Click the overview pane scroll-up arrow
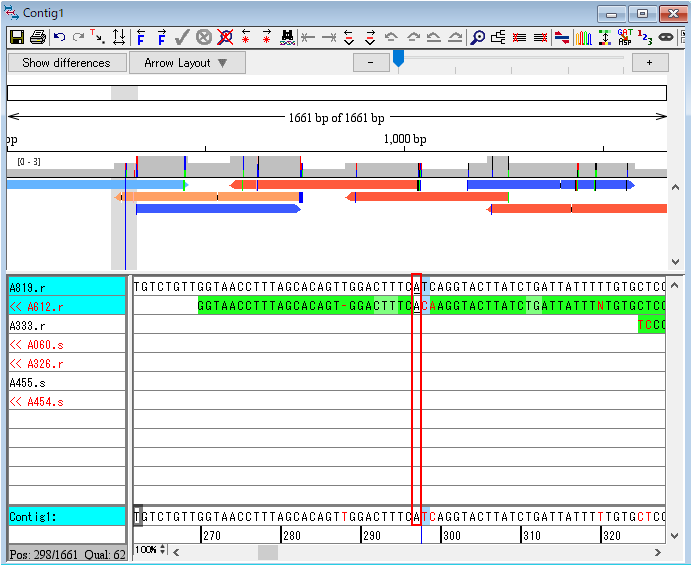Image resolution: width=692 pixels, height=566 pixels. (675, 188)
